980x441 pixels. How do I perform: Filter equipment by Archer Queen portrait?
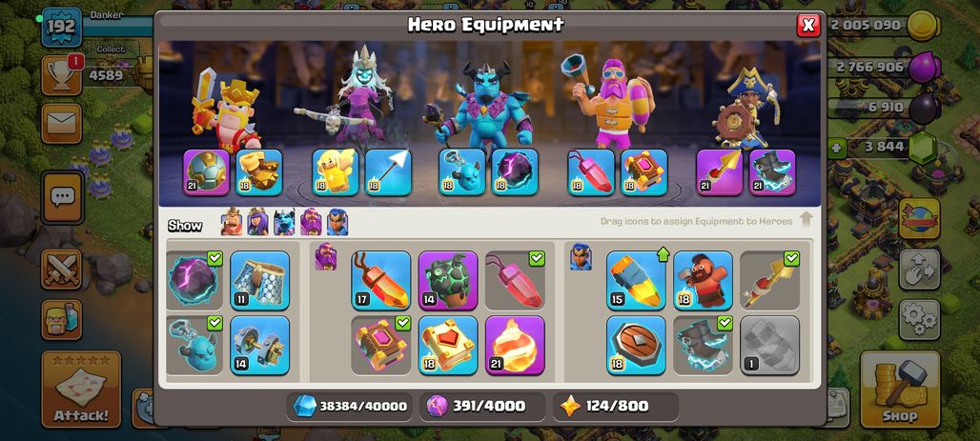[x=258, y=222]
